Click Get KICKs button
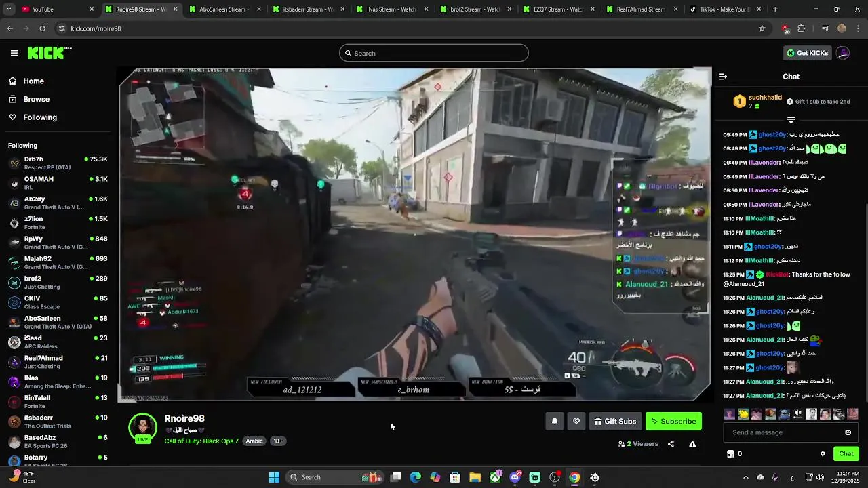Viewport: 868px width, 488px height. click(x=807, y=53)
